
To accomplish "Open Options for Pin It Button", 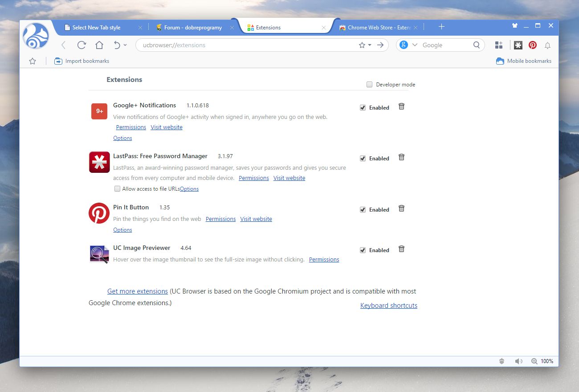I will click(122, 230).
